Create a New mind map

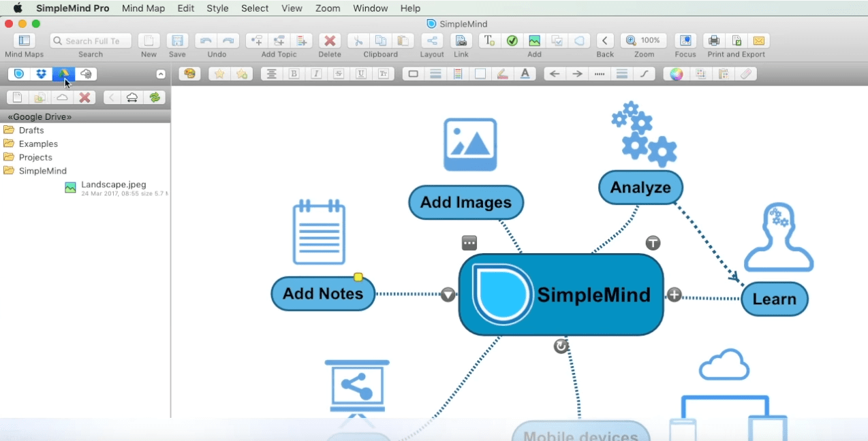pyautogui.click(x=149, y=41)
